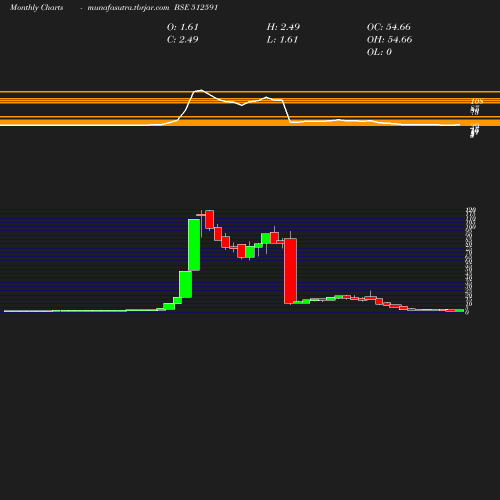Viewport: 500px width, 500px height.
Task: Click the 'OL: 0' readout
Action: coord(379,52)
